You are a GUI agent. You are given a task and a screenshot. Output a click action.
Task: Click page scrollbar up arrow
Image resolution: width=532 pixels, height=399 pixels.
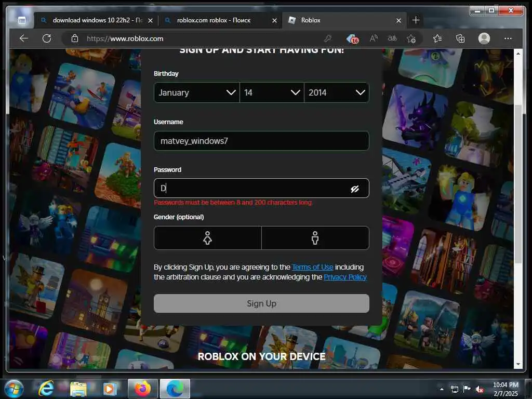tap(518, 54)
